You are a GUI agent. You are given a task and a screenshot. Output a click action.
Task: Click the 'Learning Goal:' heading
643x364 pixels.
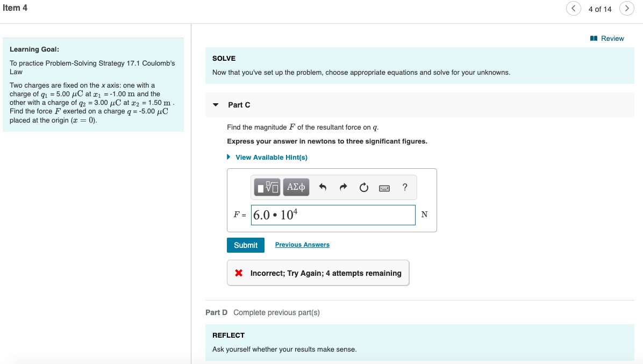point(34,49)
